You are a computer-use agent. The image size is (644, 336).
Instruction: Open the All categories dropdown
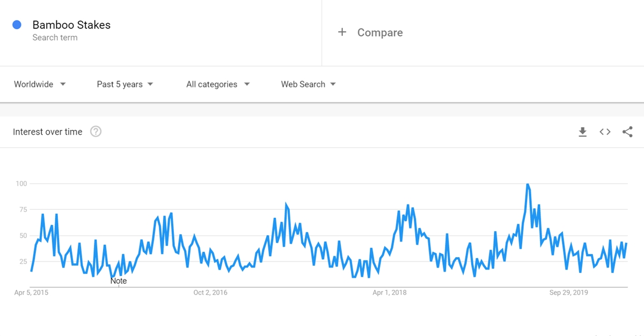(218, 84)
